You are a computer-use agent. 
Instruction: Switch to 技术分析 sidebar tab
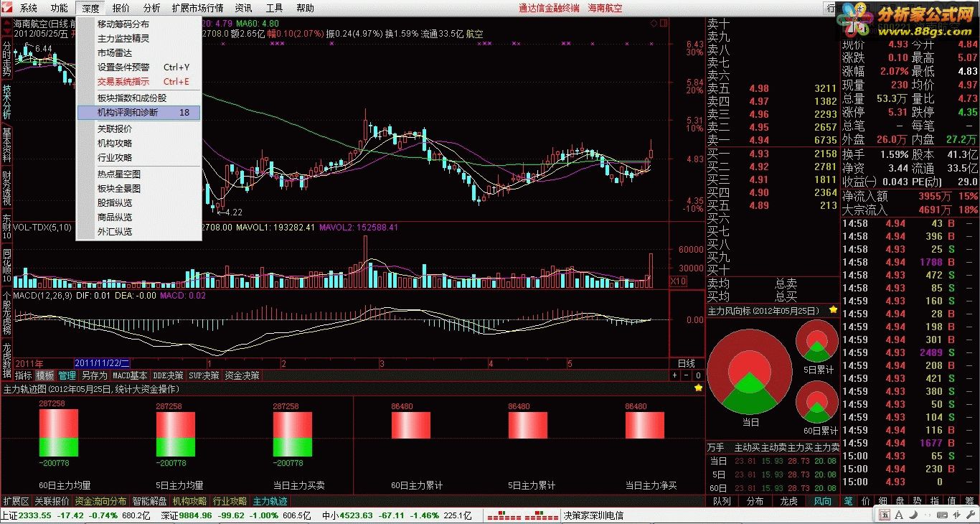pyautogui.click(x=6, y=102)
